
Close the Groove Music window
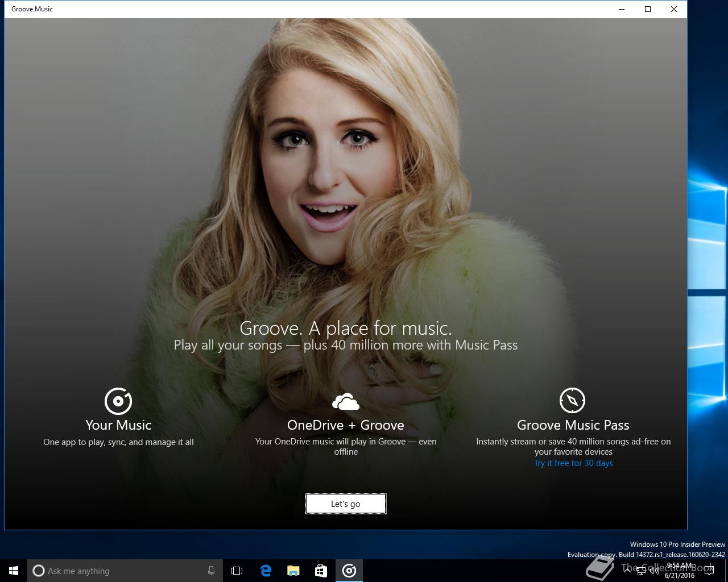coord(674,9)
